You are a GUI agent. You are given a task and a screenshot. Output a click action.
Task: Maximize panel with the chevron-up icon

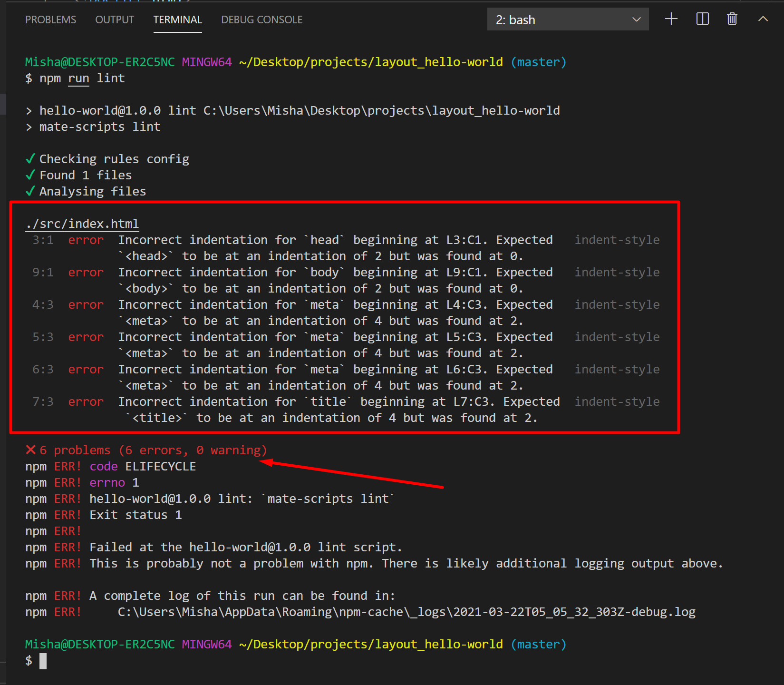click(763, 19)
